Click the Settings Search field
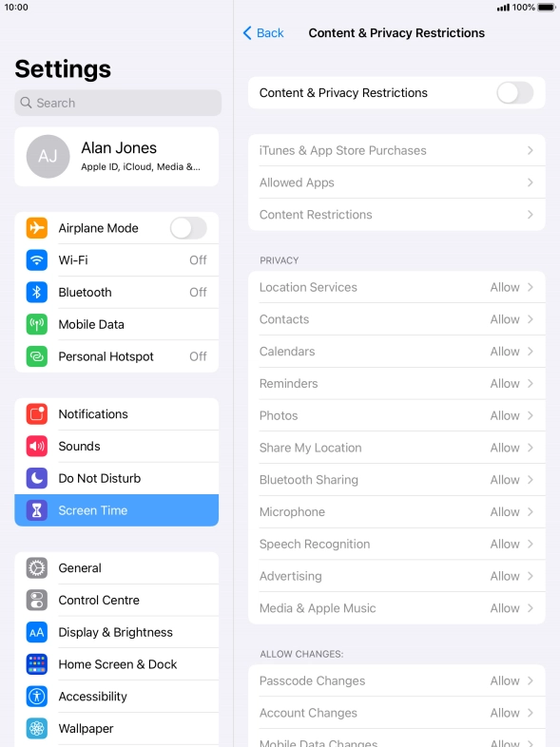560x747 pixels. click(118, 103)
